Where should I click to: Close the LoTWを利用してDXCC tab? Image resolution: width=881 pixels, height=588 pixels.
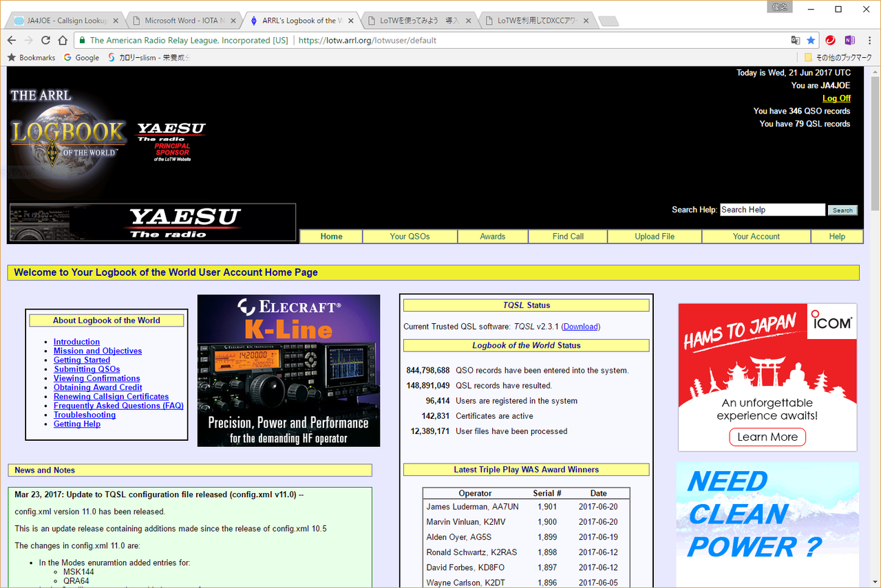pos(587,21)
